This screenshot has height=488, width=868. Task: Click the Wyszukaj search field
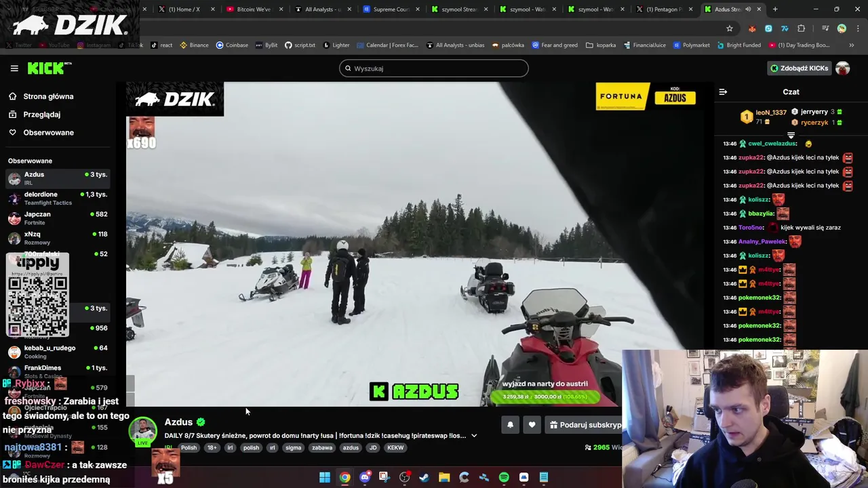[434, 68]
